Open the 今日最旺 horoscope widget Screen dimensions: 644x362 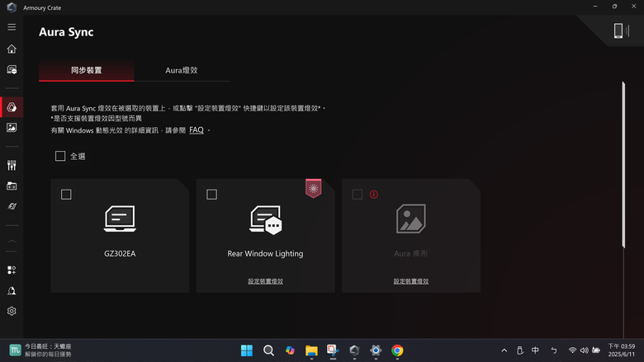[40, 350]
